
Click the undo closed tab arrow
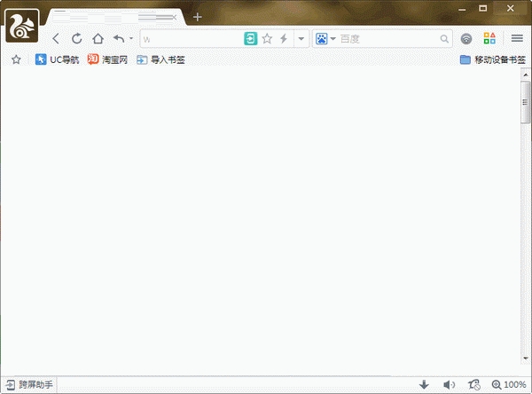[x=119, y=39]
